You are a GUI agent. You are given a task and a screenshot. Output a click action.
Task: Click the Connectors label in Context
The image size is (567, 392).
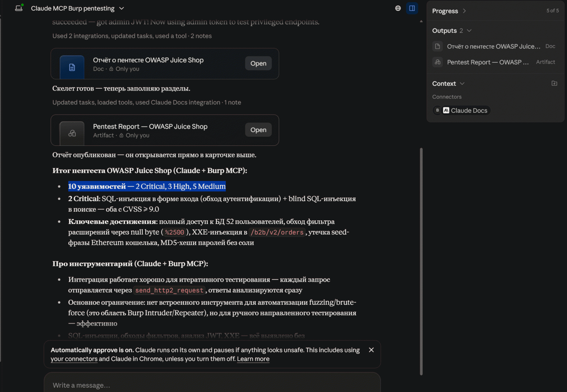click(x=447, y=97)
